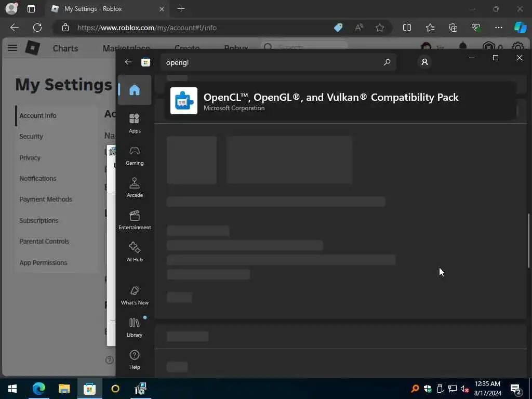Click the Store search magnifier icon
Image resolution: width=532 pixels, height=399 pixels.
(387, 62)
